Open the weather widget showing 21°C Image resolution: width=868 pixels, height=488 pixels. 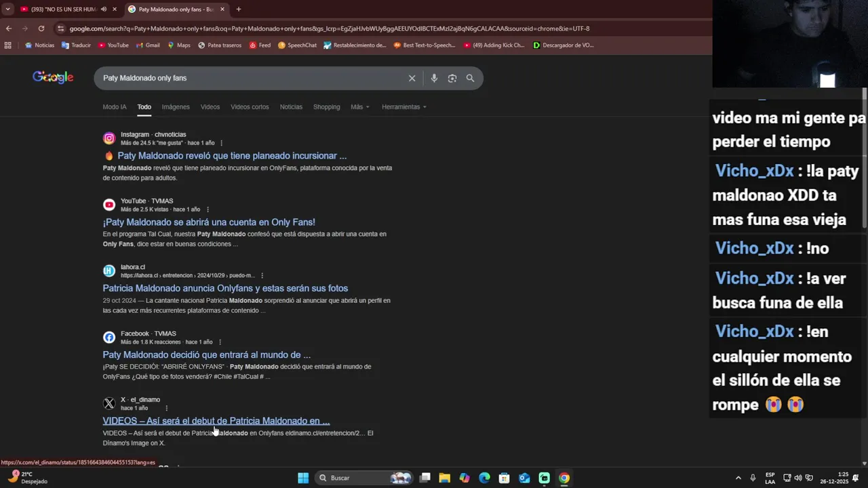[28, 478]
